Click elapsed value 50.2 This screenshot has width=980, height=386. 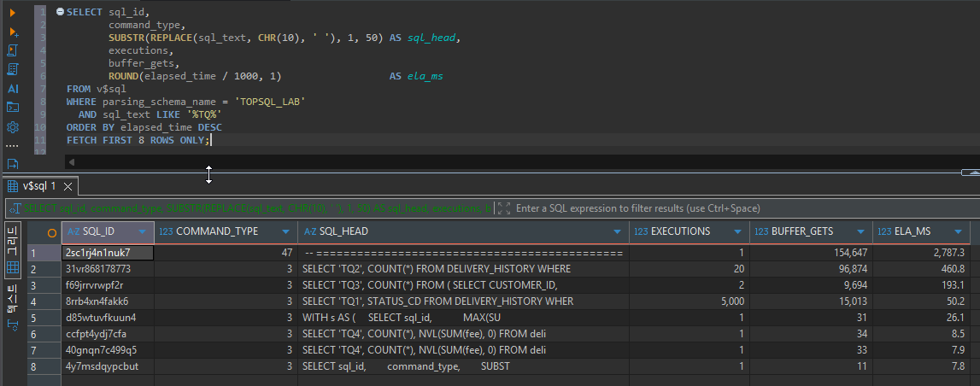click(x=921, y=301)
